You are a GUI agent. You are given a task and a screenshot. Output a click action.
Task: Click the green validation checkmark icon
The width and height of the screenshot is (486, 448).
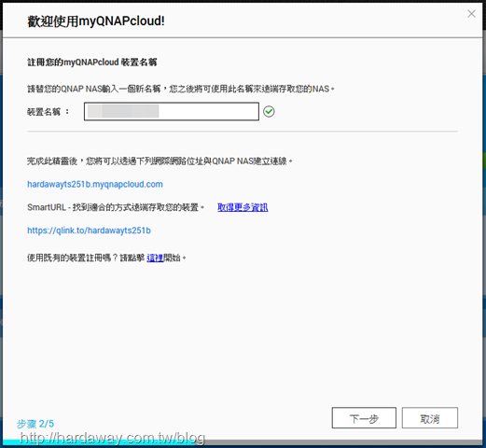(x=269, y=111)
